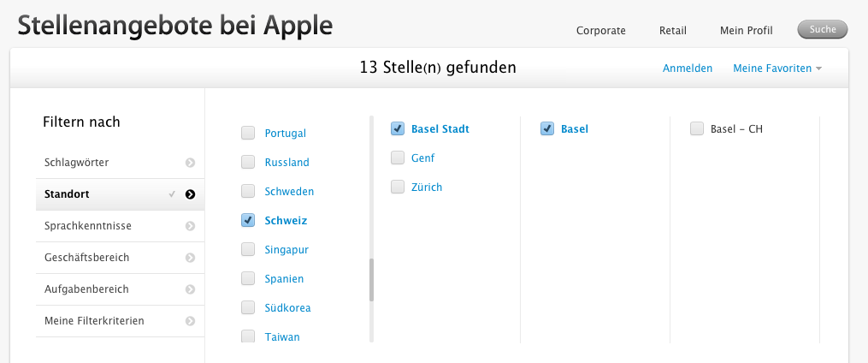Enable the Basel - CH checkbox

click(697, 128)
